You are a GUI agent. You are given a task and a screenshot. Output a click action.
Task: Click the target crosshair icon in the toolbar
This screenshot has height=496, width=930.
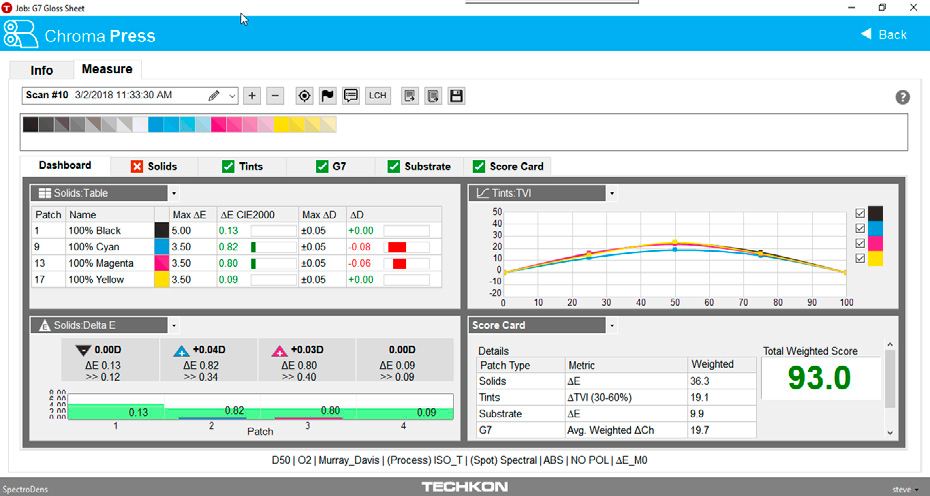304,96
